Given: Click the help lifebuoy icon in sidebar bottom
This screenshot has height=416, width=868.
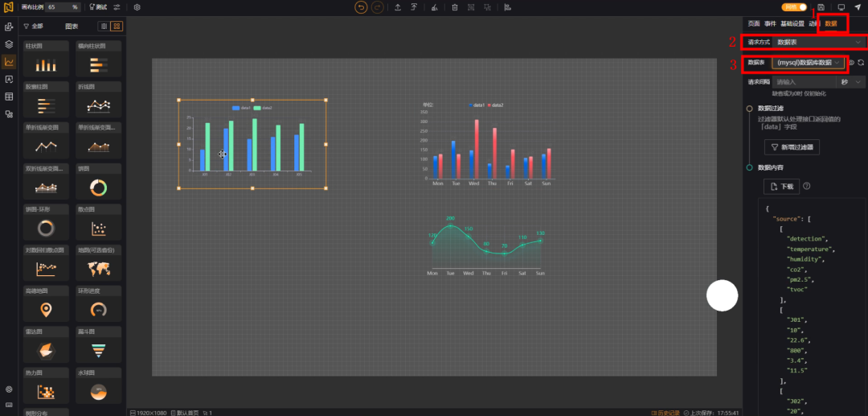Looking at the screenshot, I should (9, 389).
